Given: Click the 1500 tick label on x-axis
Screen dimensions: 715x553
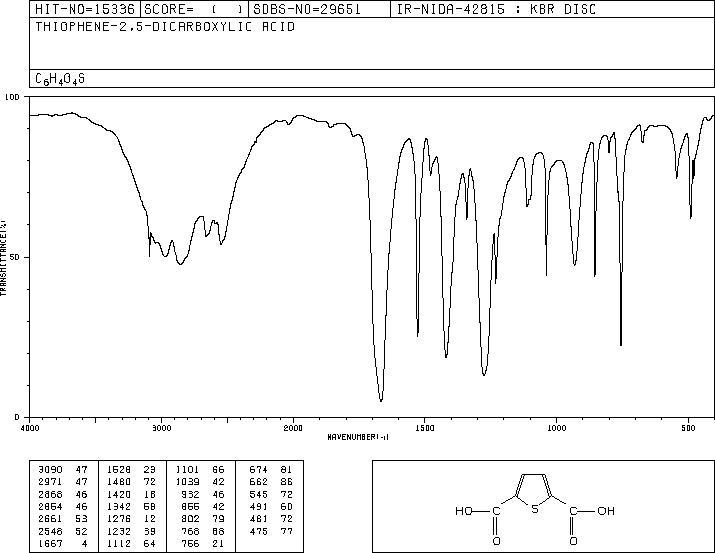Looking at the screenshot, I should (x=424, y=428).
